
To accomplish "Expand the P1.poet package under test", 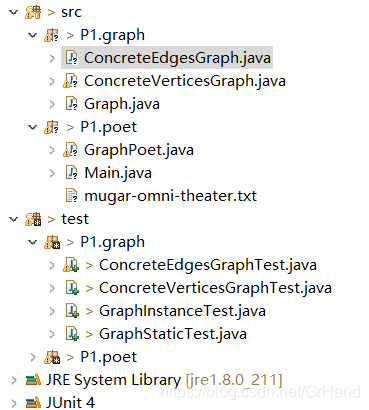I will point(33,357).
